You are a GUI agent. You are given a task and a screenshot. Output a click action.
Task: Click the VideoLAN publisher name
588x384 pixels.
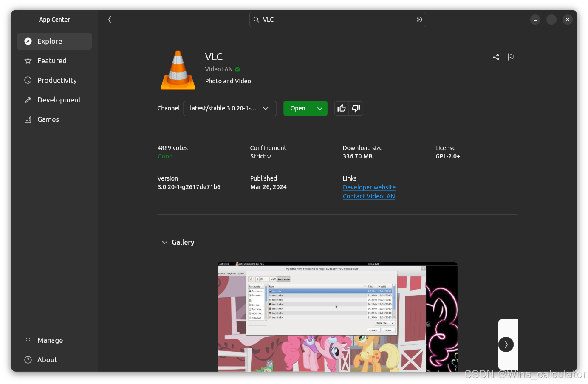pos(219,69)
